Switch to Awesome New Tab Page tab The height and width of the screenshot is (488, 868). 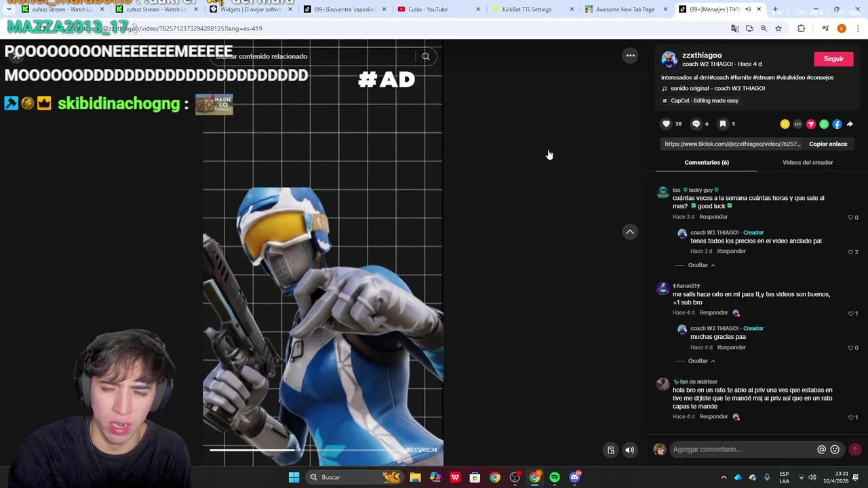pos(624,9)
